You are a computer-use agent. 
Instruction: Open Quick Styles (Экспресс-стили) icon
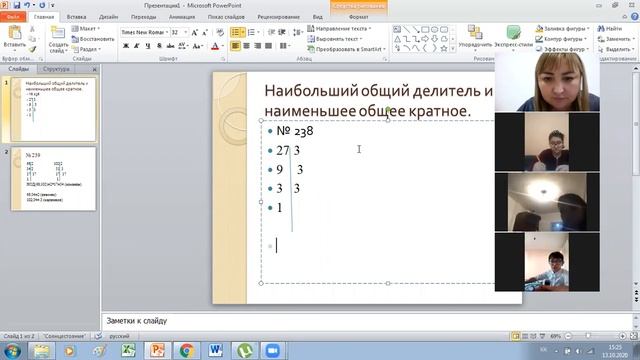(513, 33)
